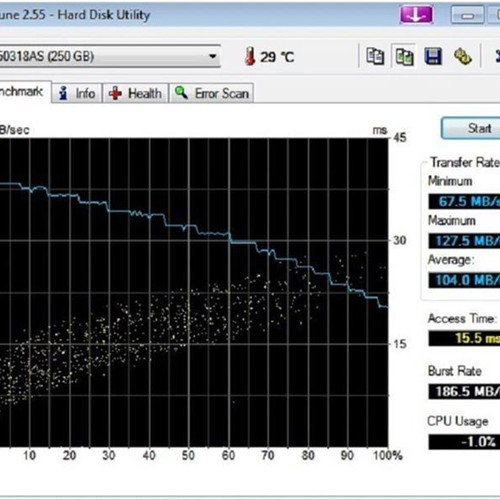Click the CPU Usage value display
The image size is (500, 500).
pyautogui.click(x=464, y=442)
